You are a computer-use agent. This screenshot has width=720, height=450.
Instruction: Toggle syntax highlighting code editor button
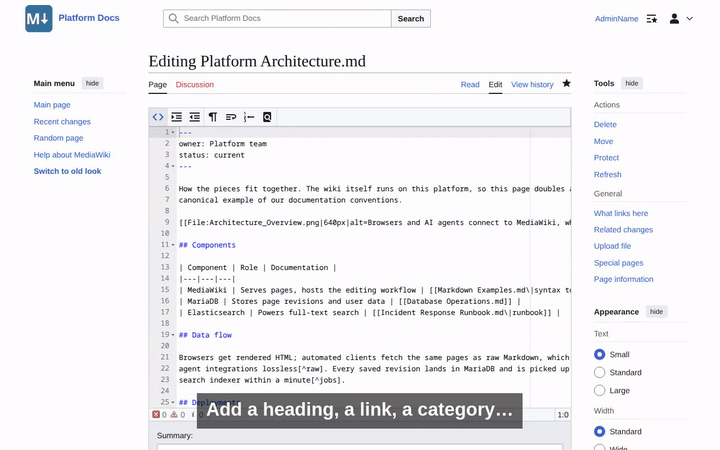pos(158,117)
